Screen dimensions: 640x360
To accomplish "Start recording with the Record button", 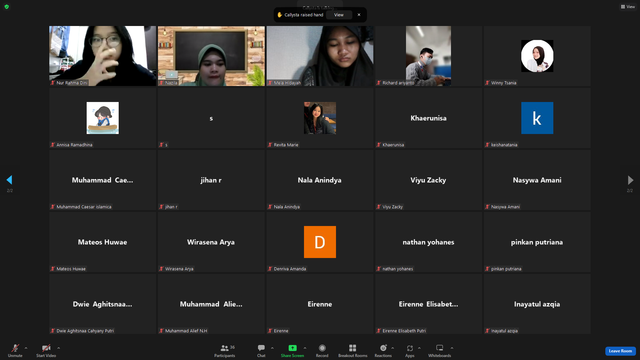I will click(x=322, y=350).
